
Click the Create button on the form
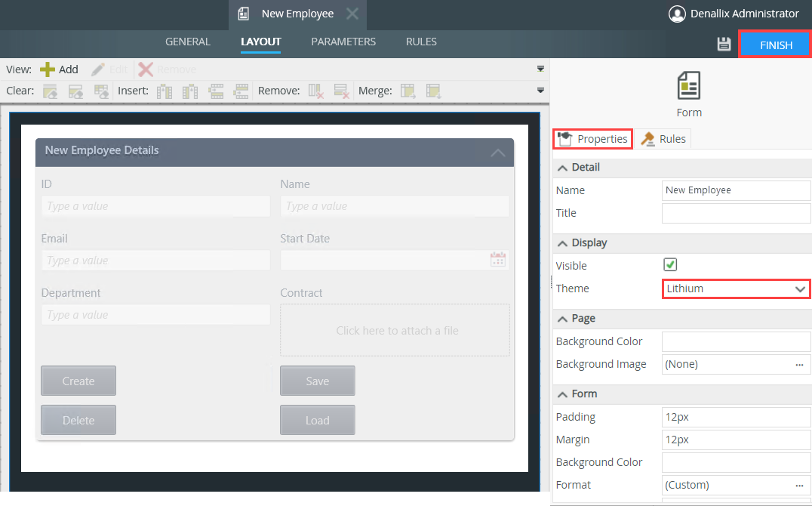(78, 381)
